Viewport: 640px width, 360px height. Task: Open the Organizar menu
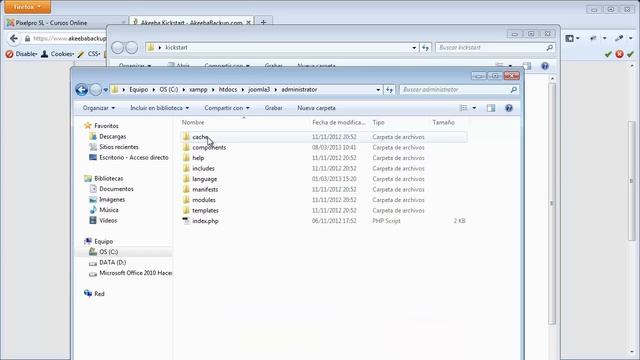[99, 108]
